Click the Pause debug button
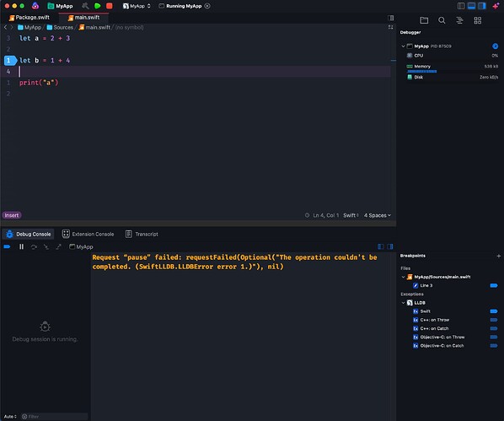 (21, 247)
